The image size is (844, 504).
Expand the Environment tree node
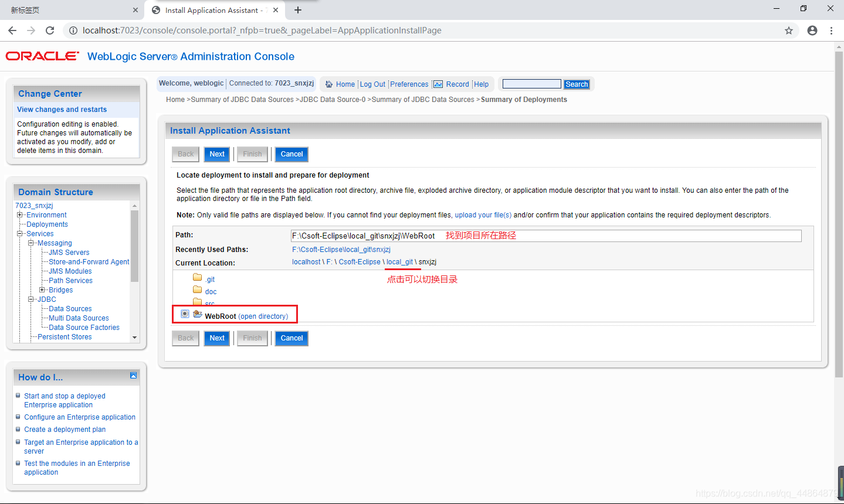tap(20, 215)
